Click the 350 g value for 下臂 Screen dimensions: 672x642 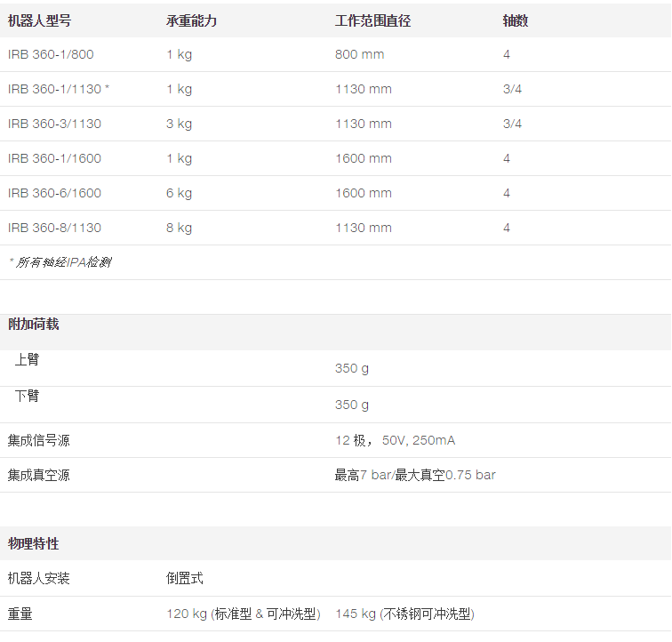pyautogui.click(x=352, y=405)
